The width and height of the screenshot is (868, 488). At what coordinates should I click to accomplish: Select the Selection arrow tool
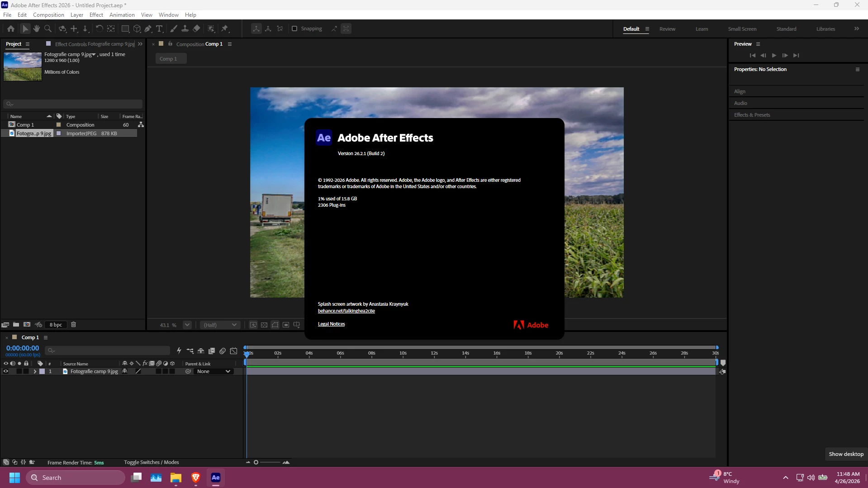coord(25,28)
